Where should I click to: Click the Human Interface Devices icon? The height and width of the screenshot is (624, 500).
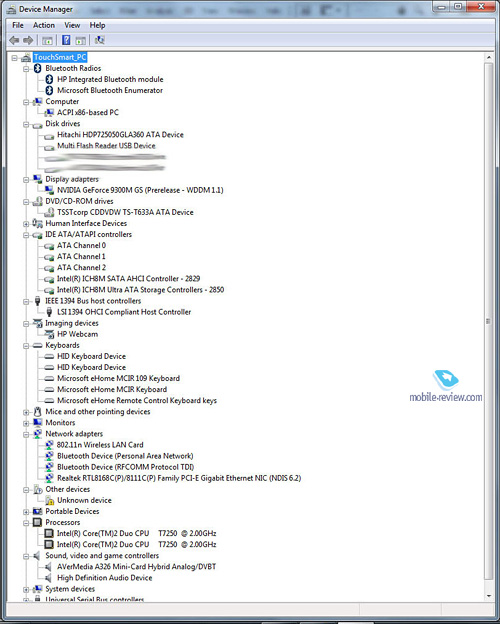pos(37,223)
